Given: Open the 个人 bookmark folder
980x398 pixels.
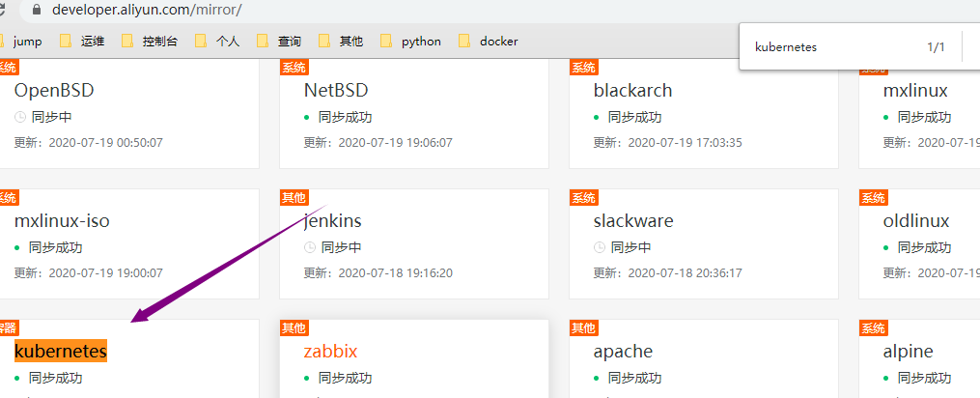Looking at the screenshot, I should pos(217,42).
